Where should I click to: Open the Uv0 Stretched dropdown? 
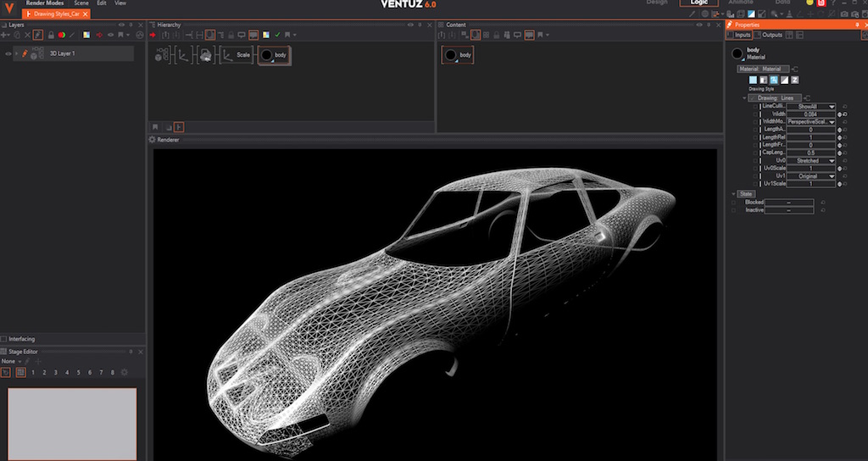point(811,160)
